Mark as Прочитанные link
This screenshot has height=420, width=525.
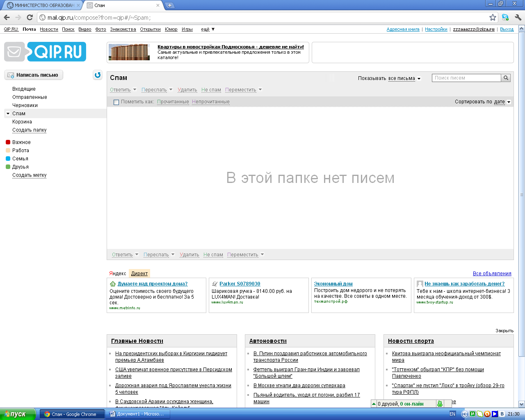pyautogui.click(x=173, y=102)
